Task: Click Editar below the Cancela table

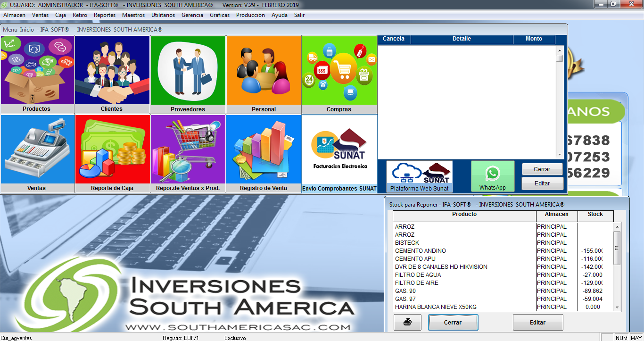Action: [x=542, y=183]
